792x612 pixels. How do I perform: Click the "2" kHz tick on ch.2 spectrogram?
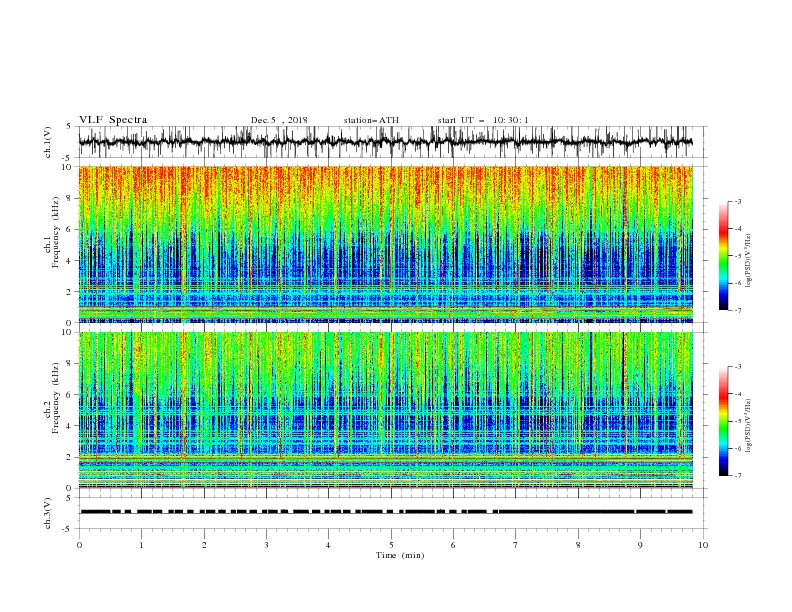(69, 457)
